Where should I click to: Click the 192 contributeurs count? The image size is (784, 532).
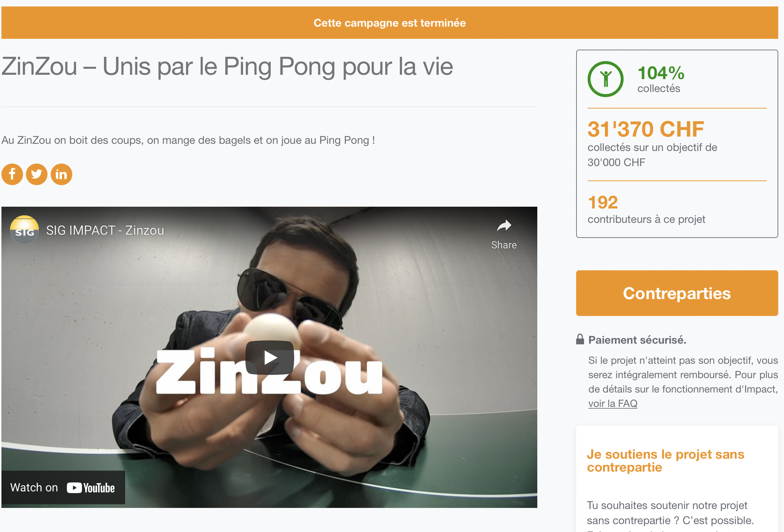point(603,202)
